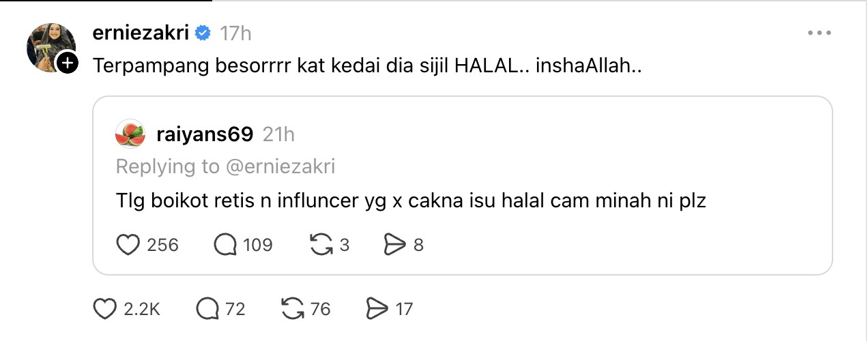Go to the raiyans69 username link
Viewport: 868px width, 341px height.
click(205, 134)
